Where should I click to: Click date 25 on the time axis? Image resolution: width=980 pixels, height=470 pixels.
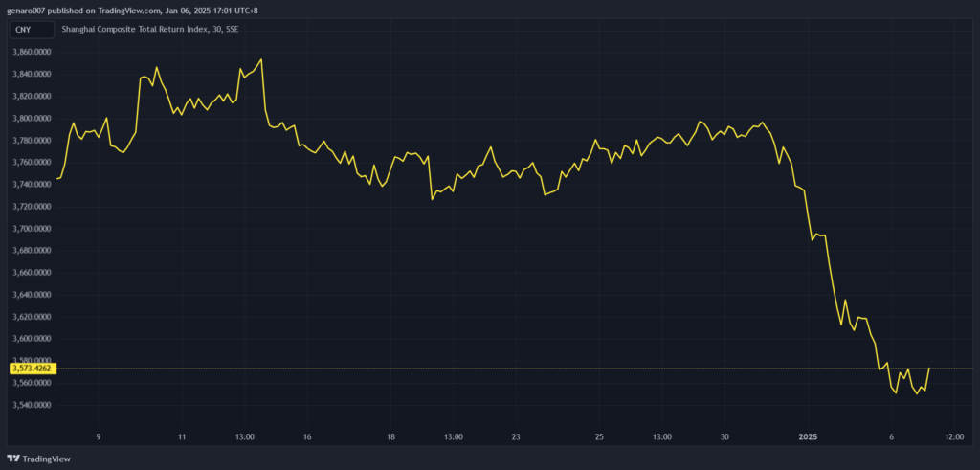599,436
